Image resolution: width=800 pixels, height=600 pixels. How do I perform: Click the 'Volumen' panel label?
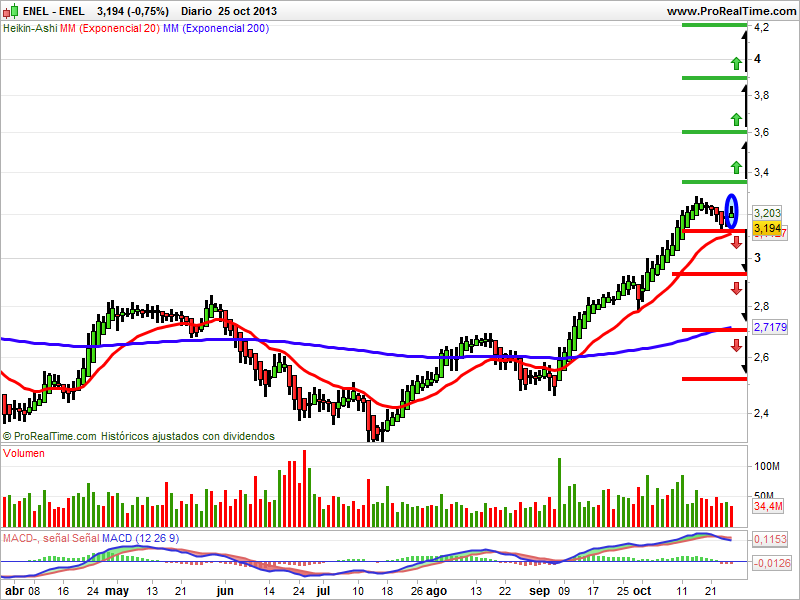[x=24, y=453]
